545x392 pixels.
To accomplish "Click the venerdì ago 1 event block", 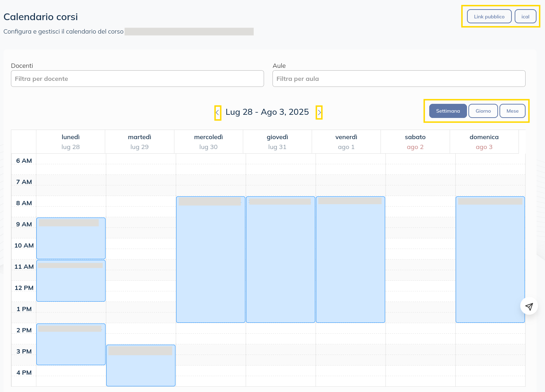I will [350, 260].
